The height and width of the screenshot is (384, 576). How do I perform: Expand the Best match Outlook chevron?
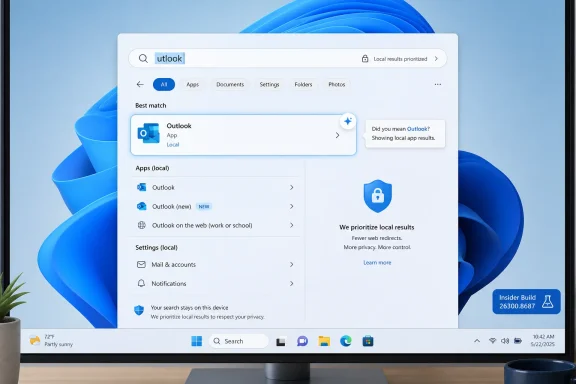(337, 136)
